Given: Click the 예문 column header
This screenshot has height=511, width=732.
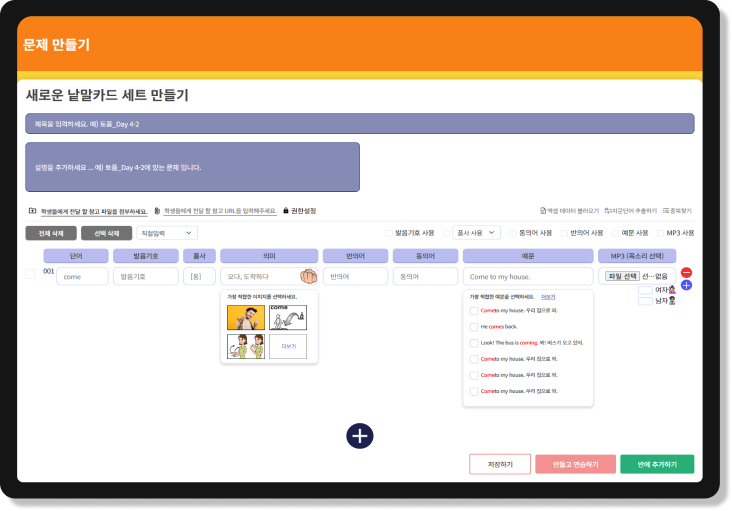Looking at the screenshot, I should 528,256.
